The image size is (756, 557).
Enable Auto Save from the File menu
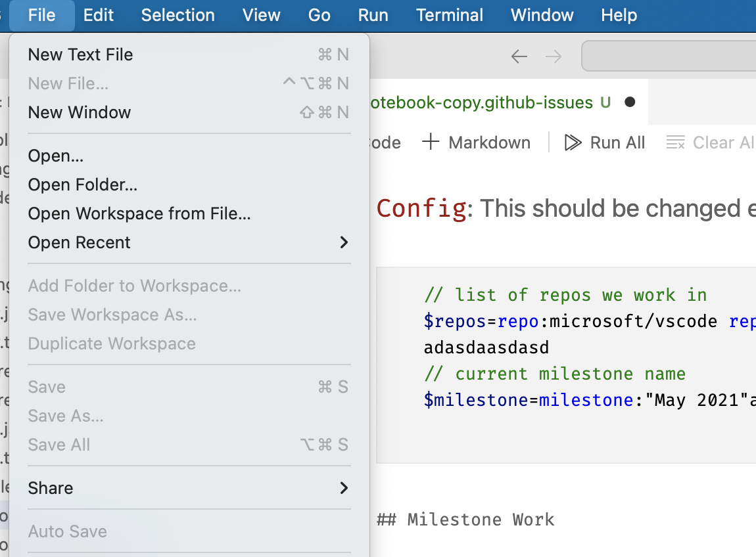click(x=67, y=531)
